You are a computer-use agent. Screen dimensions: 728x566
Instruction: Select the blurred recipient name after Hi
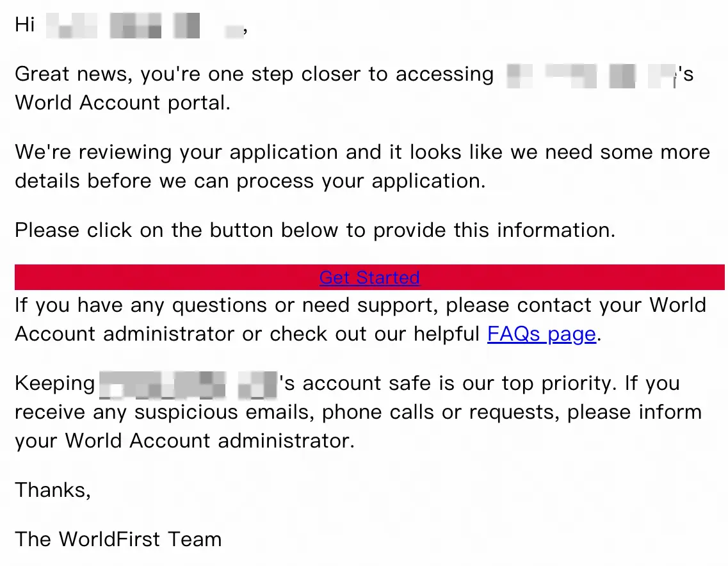click(x=145, y=25)
